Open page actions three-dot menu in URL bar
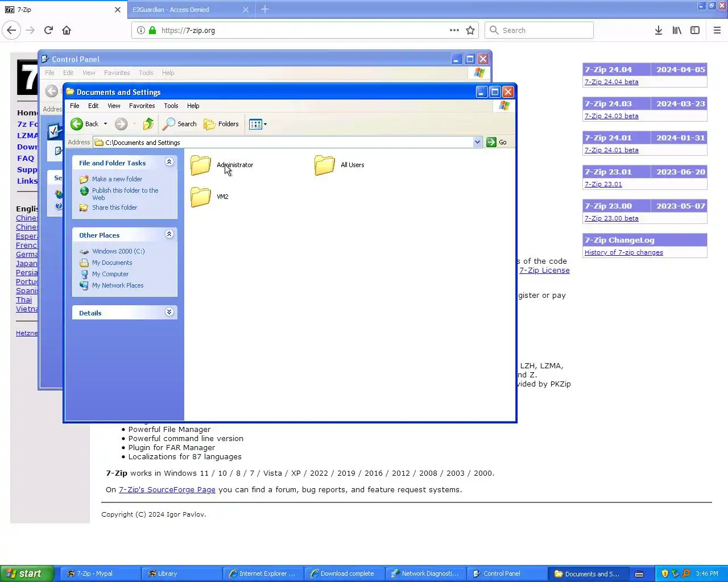The width and height of the screenshot is (728, 582). coord(454,30)
